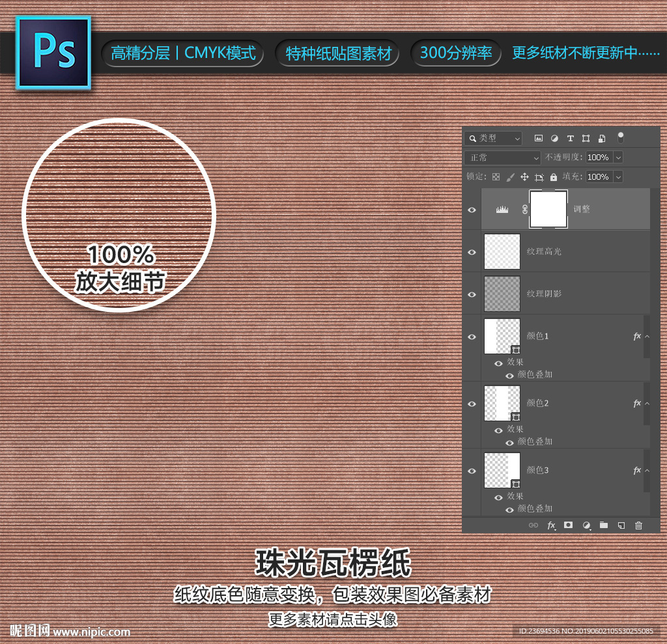Click the 填充 fill value field

599,176
